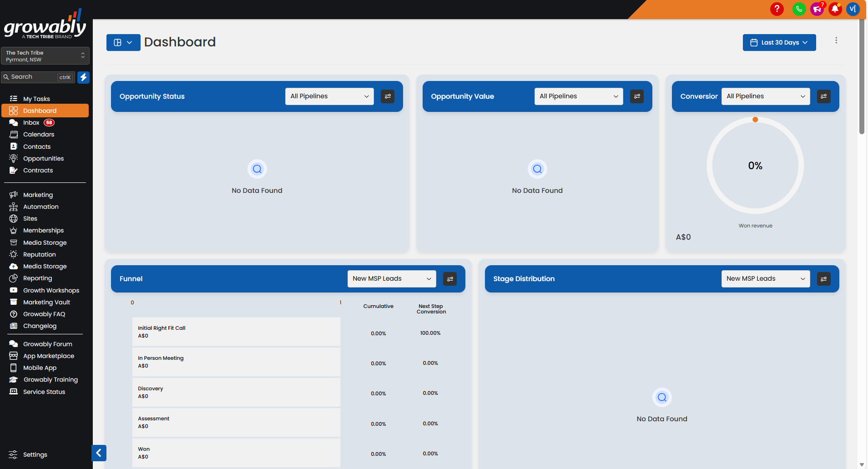Open the phone dialer icon in top bar
The width and height of the screenshot is (868, 469).
coord(799,9)
